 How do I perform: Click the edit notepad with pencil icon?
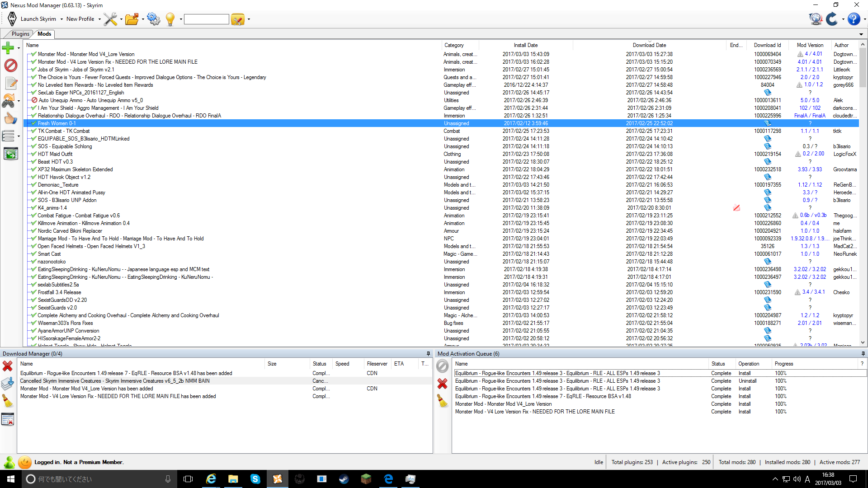pos(11,83)
